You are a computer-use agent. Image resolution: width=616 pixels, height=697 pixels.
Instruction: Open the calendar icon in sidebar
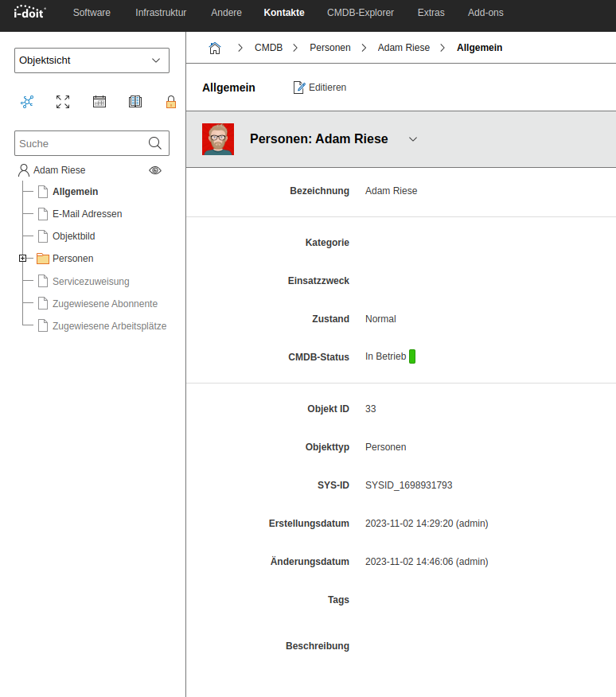point(99,102)
